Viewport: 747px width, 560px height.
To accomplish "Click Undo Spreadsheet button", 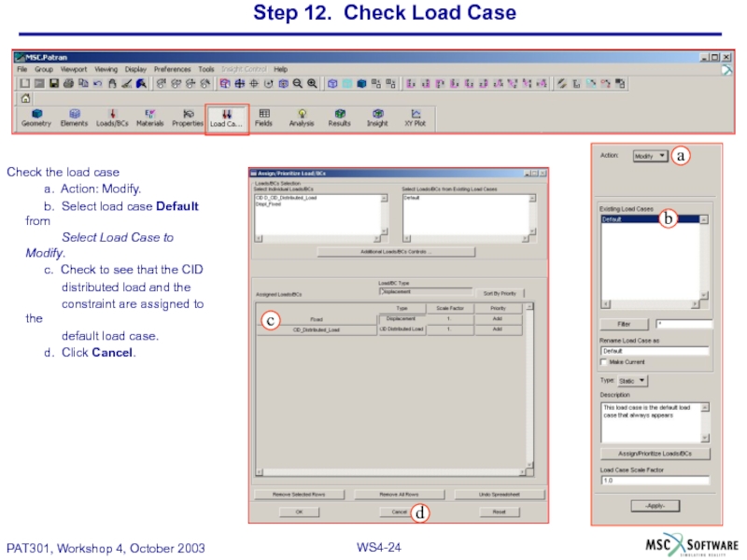I will (500, 495).
